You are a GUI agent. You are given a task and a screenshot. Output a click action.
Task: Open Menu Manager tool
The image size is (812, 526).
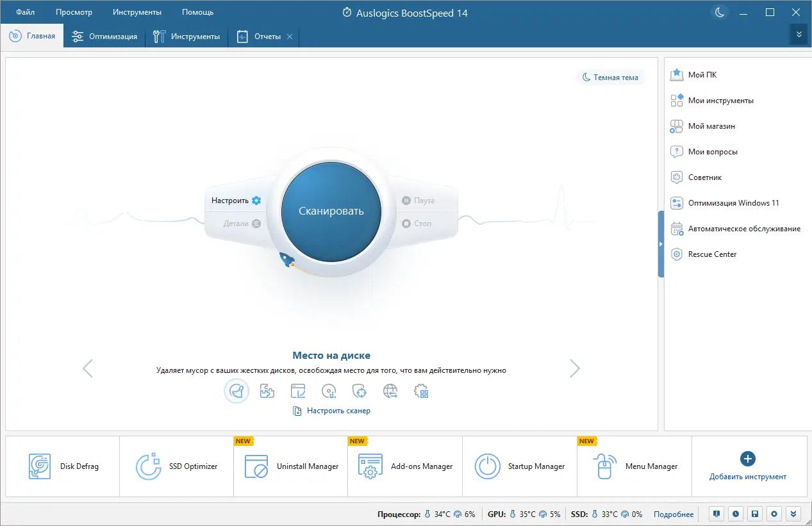(634, 466)
